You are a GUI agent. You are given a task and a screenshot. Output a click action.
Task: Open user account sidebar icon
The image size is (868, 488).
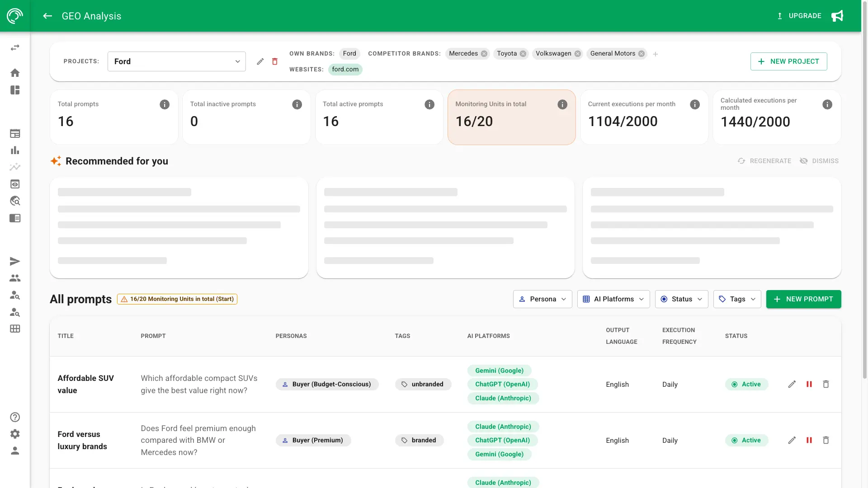[x=15, y=450]
